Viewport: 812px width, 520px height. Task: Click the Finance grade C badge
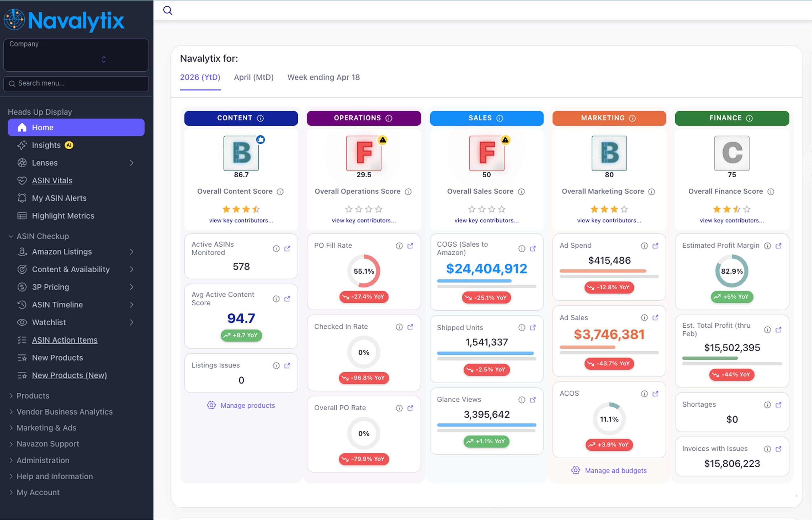click(732, 153)
